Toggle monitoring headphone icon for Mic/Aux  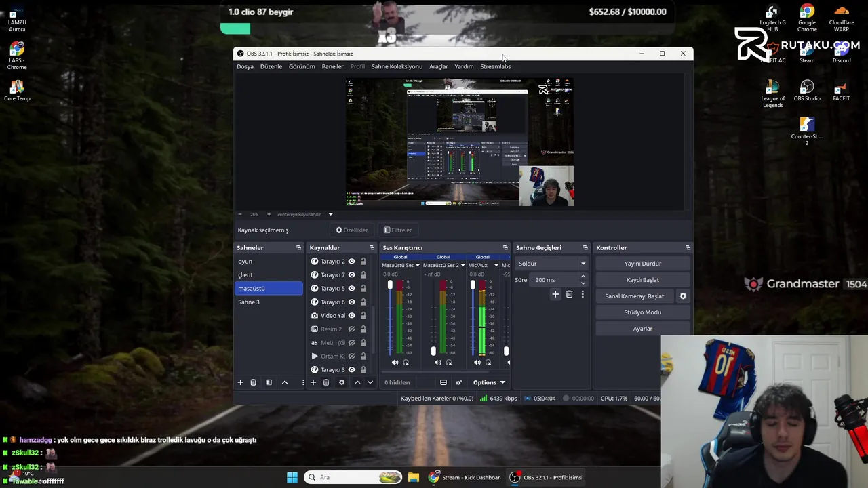click(488, 363)
